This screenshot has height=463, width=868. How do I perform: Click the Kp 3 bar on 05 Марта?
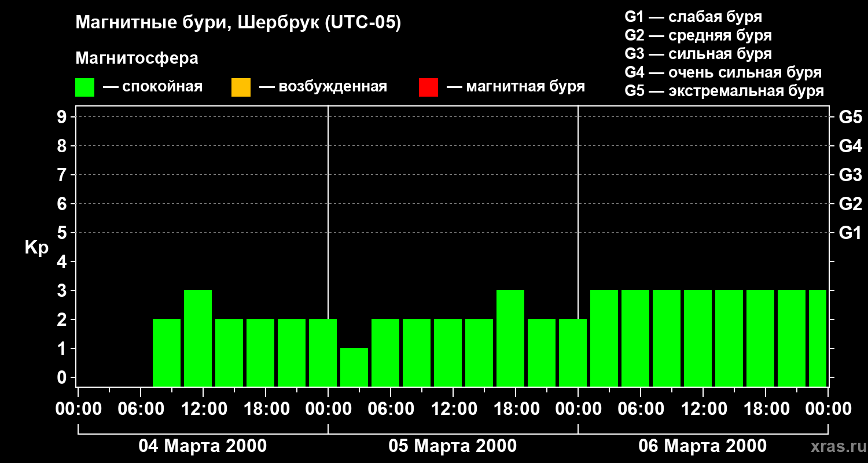coord(510,338)
